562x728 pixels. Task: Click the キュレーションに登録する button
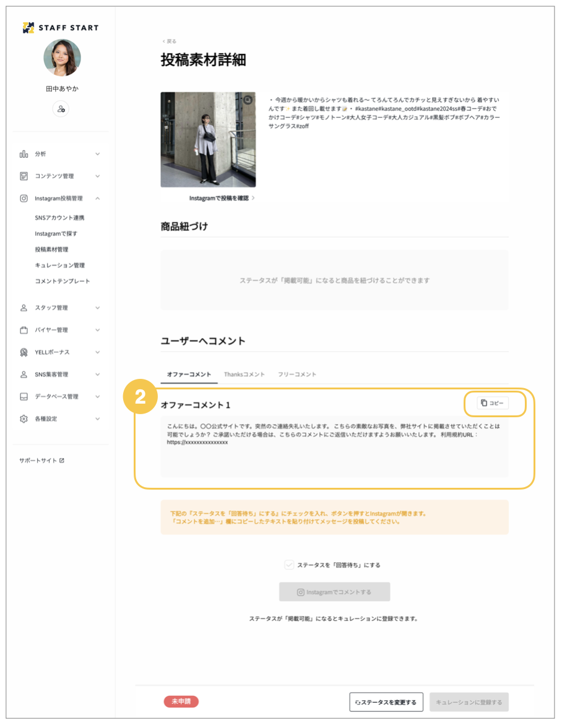(469, 702)
